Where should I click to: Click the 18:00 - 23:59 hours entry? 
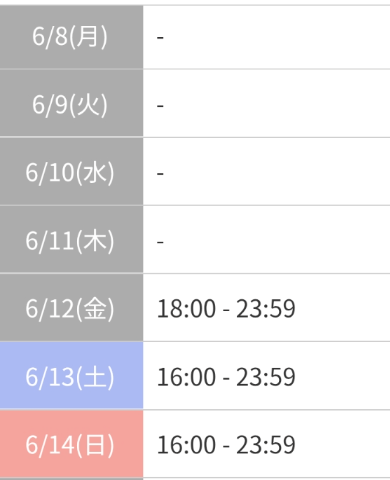[226, 309]
